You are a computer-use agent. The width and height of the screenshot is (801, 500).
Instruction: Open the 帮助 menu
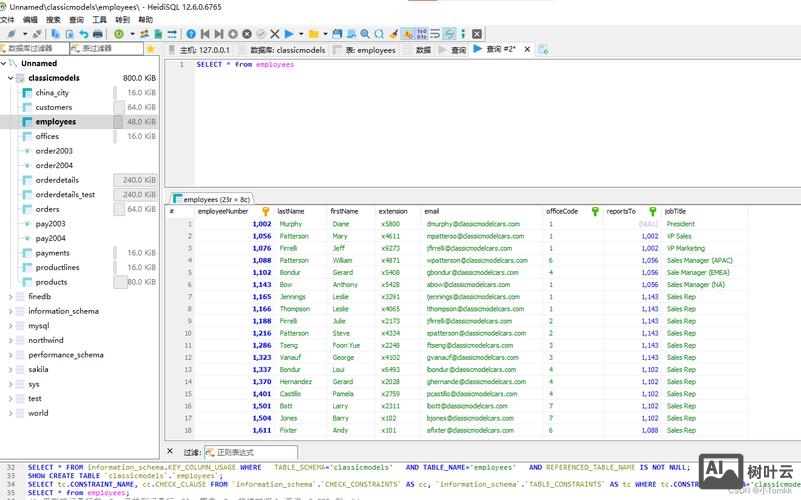pos(146,19)
